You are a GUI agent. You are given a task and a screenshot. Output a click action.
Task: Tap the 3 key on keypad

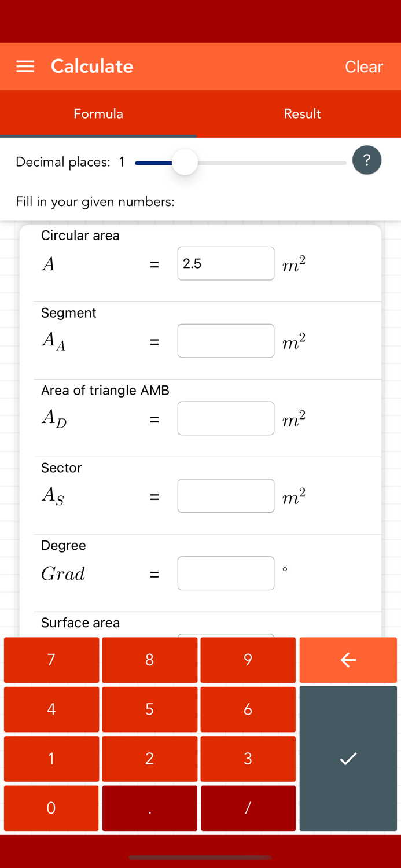(x=248, y=759)
